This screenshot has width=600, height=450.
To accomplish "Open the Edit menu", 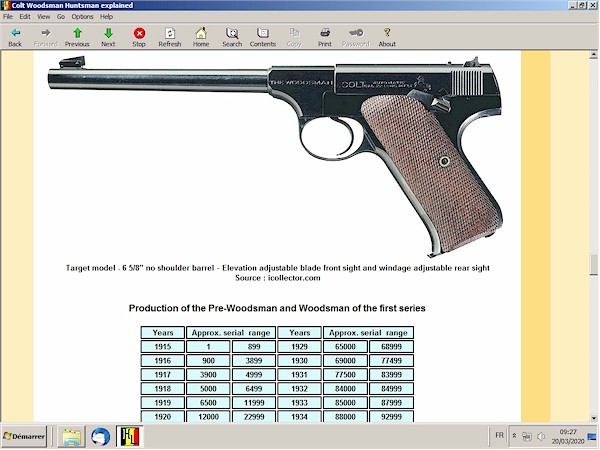I will click(25, 17).
